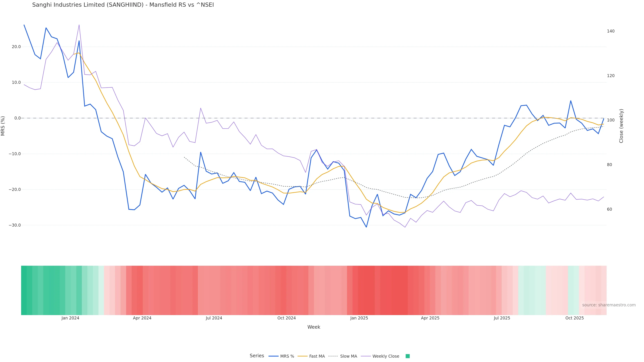Click the Oct 2025 axis label
This screenshot has height=362, width=644.
point(575,318)
